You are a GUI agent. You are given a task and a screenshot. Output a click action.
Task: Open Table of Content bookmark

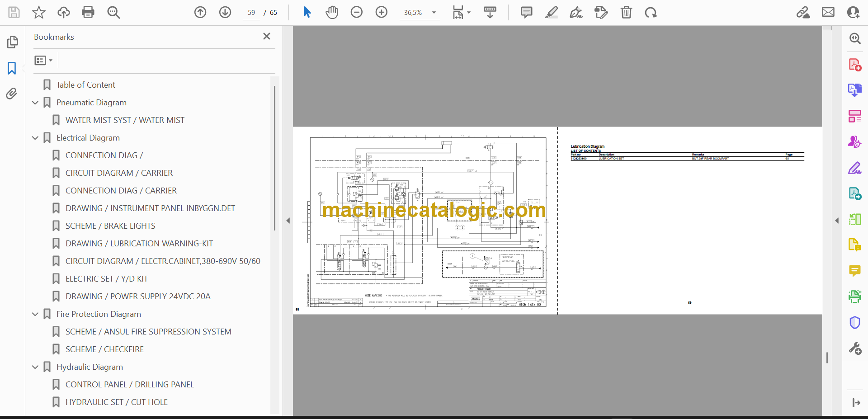85,85
